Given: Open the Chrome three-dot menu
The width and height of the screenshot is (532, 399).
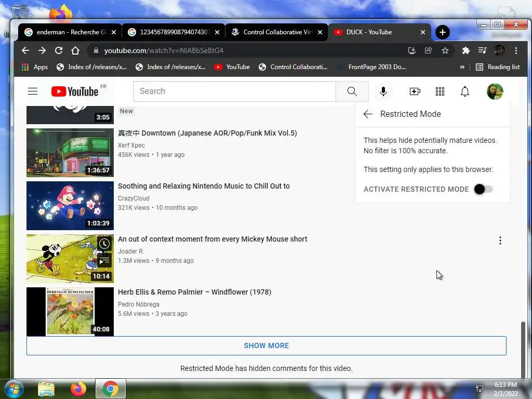Looking at the screenshot, I should (516, 50).
